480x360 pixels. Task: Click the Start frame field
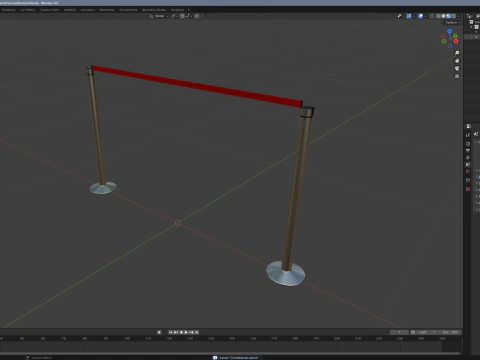427,332
